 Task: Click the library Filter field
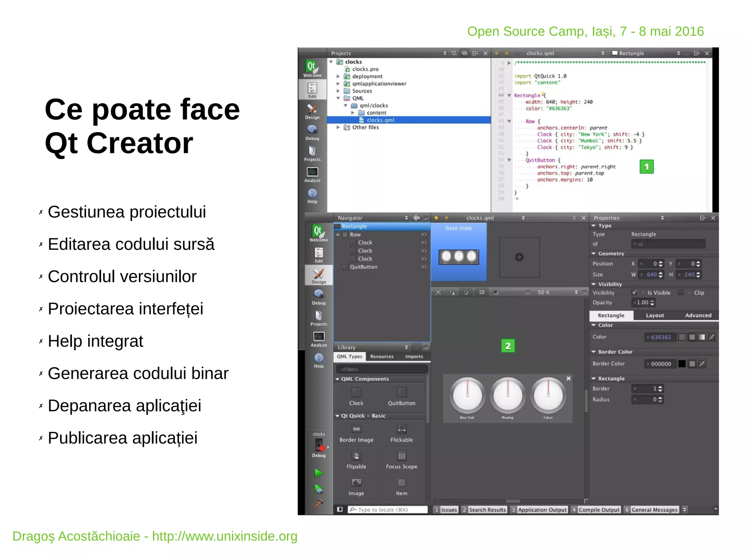[x=382, y=369]
